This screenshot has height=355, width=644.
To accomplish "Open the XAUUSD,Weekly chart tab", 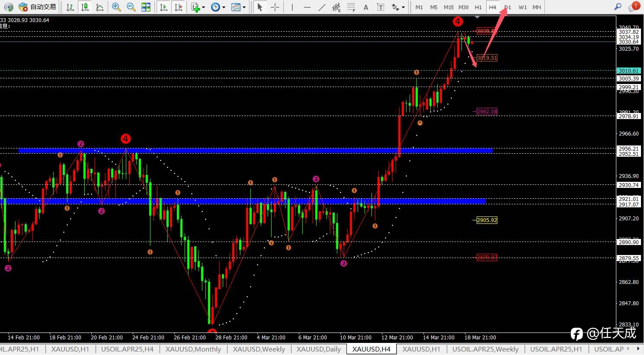I will tap(259, 349).
